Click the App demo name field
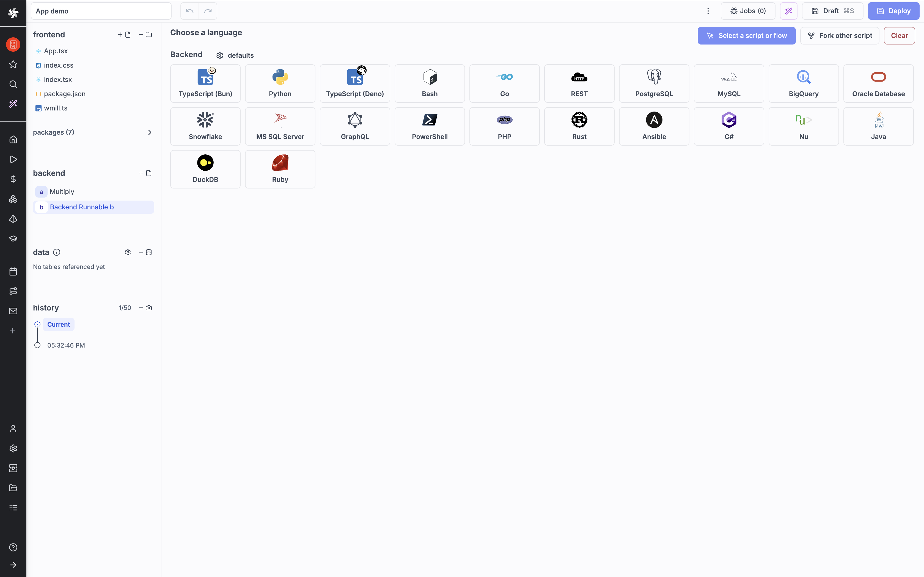 101,11
